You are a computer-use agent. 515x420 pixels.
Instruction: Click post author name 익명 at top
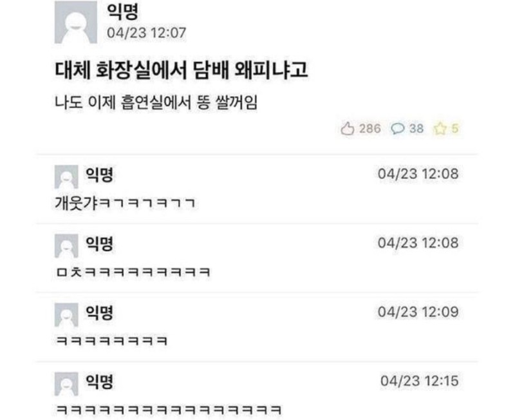pyautogui.click(x=122, y=12)
